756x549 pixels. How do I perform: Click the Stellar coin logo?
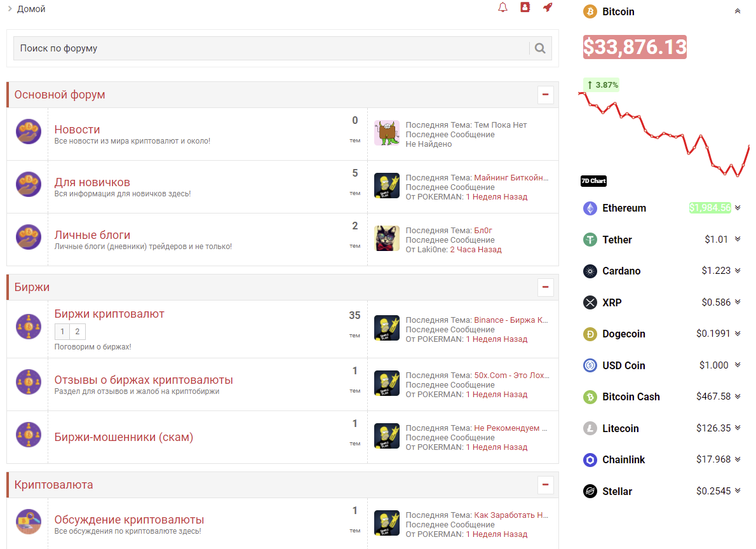tap(590, 491)
